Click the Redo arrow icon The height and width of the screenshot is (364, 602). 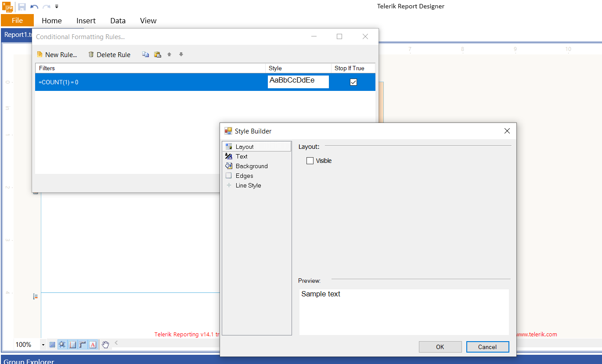pos(47,7)
